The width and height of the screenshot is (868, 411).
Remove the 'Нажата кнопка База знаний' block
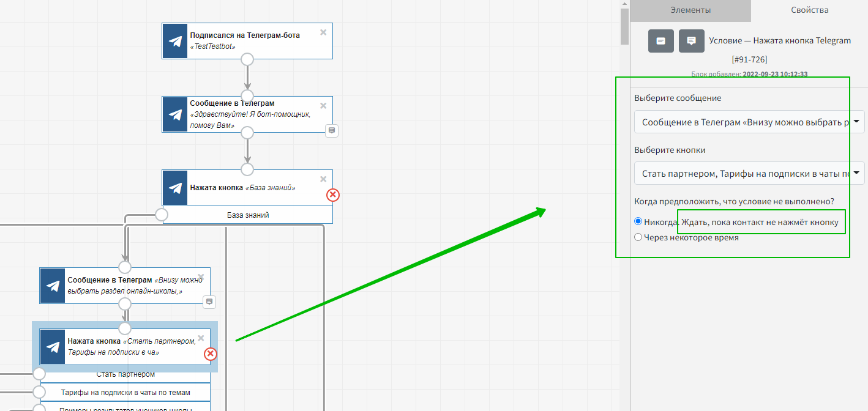pyautogui.click(x=323, y=179)
